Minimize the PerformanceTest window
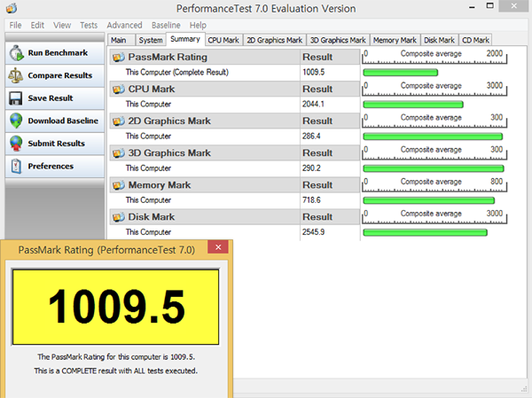Image resolution: width=532 pixels, height=398 pixels. (472, 6)
